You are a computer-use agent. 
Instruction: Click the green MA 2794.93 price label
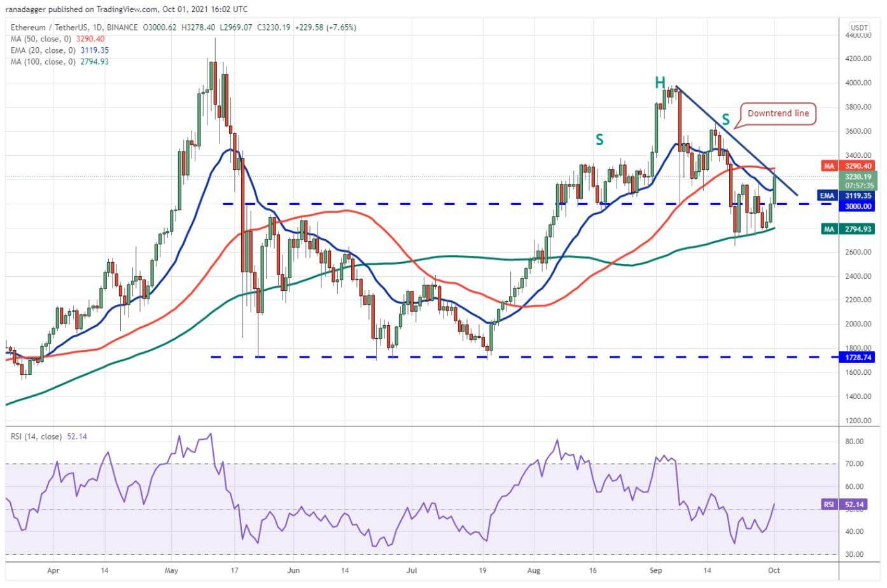pyautogui.click(x=848, y=229)
